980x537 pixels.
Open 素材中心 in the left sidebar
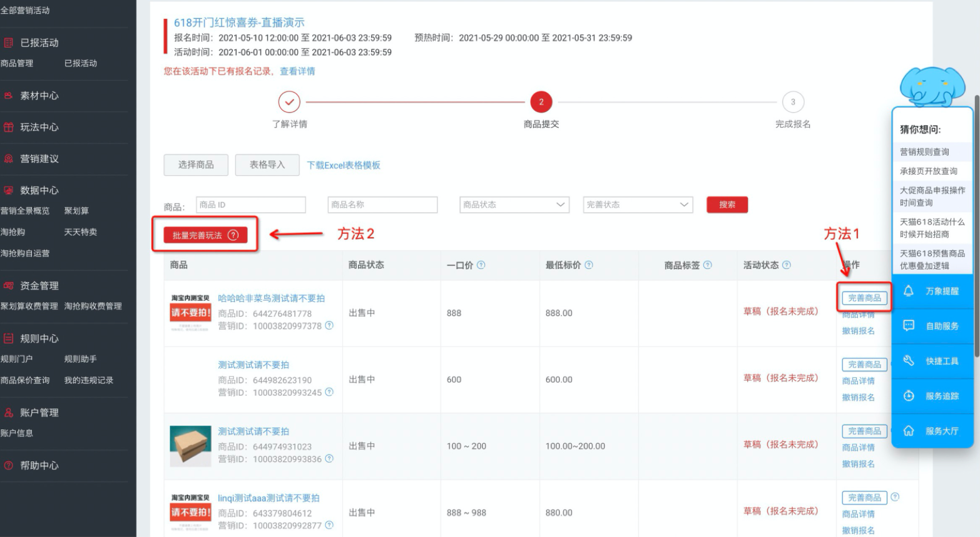(39, 96)
